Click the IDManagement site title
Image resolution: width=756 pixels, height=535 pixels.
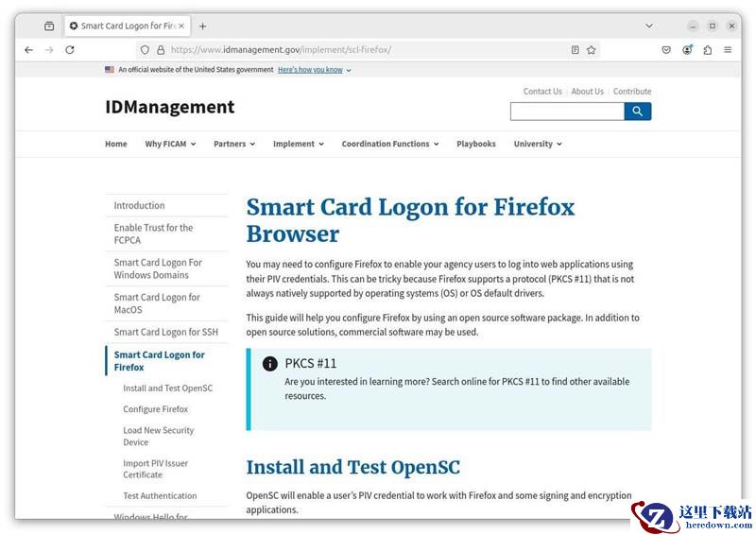pyautogui.click(x=170, y=107)
